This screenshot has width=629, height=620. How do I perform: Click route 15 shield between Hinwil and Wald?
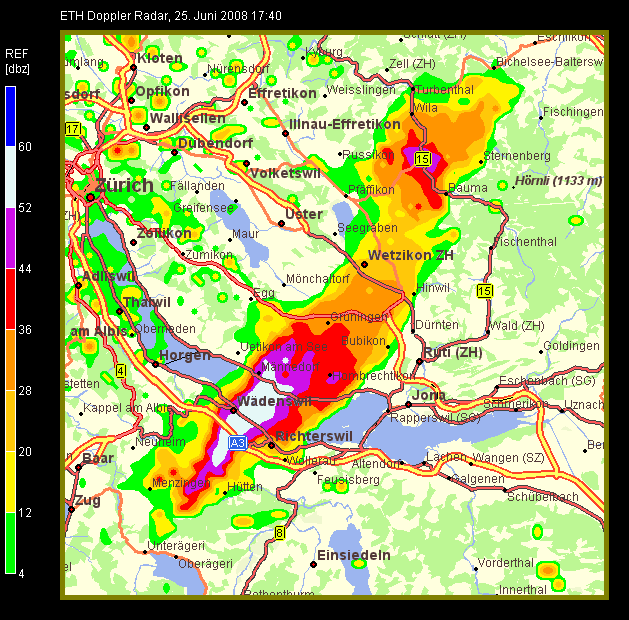485,290
